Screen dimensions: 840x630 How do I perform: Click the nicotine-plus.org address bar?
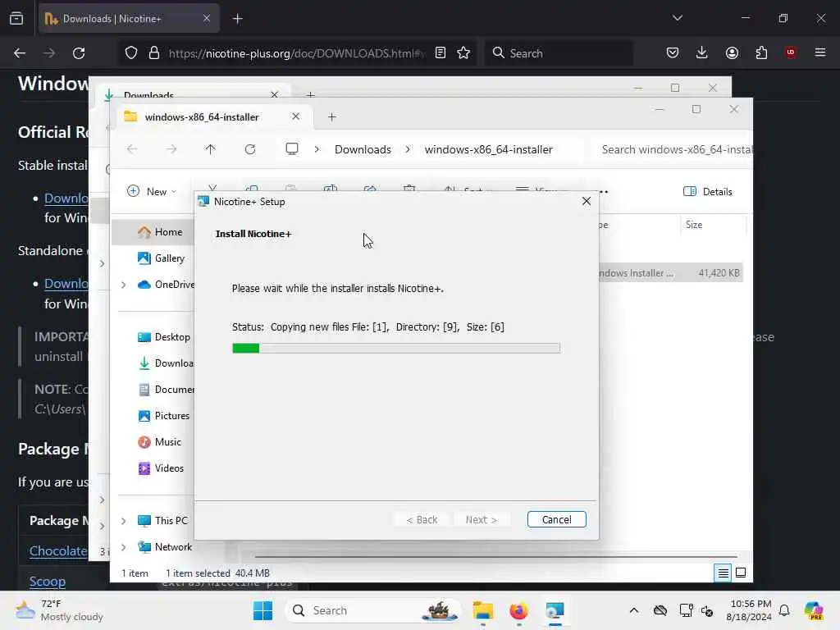click(297, 53)
